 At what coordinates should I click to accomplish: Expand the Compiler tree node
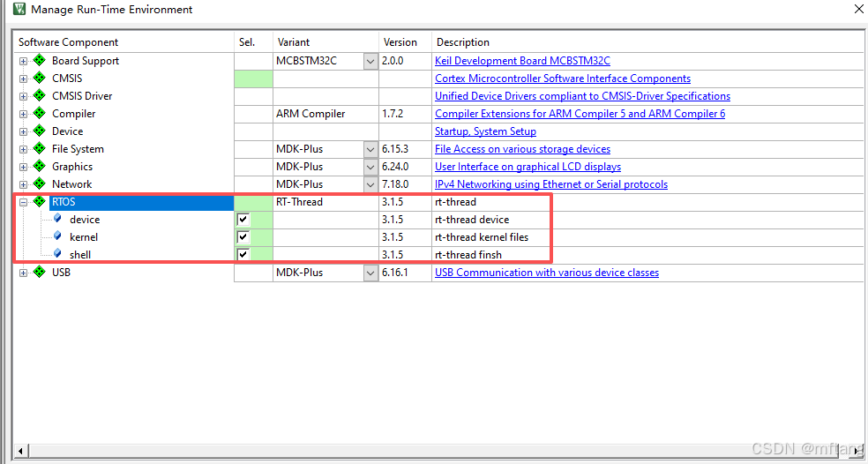point(23,114)
